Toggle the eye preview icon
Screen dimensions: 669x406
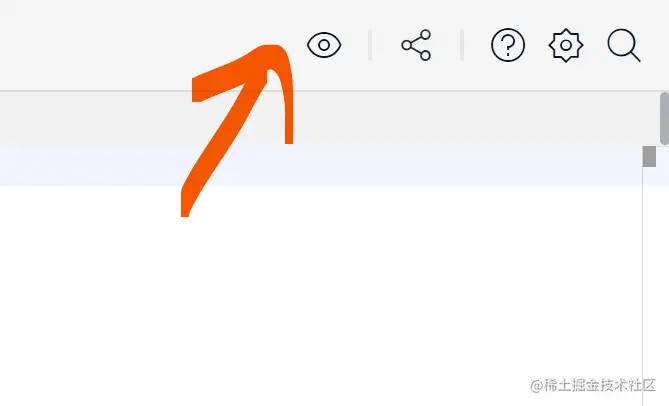(324, 45)
